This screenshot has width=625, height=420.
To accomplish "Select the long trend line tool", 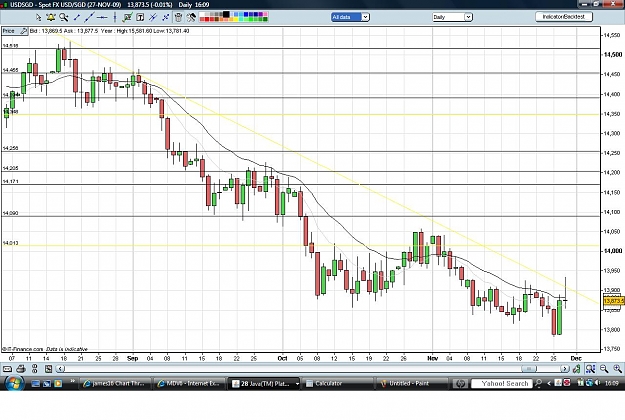I will click(x=89, y=17).
